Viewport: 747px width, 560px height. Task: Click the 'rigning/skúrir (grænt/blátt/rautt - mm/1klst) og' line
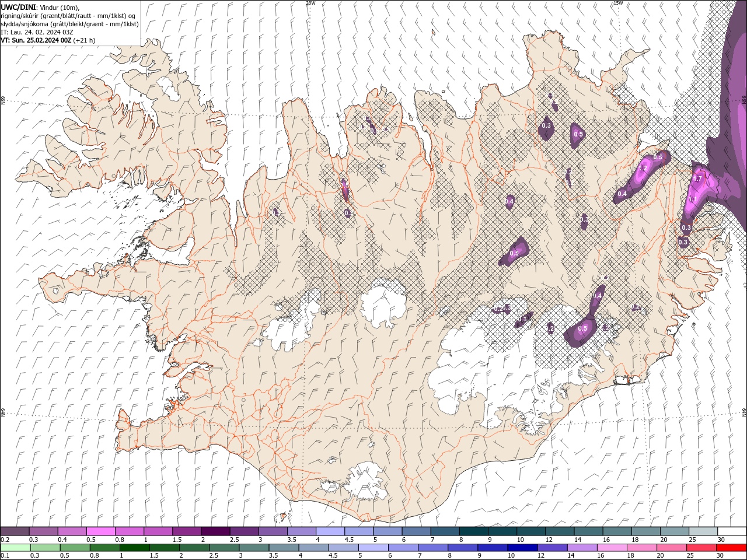pyautogui.click(x=68, y=16)
